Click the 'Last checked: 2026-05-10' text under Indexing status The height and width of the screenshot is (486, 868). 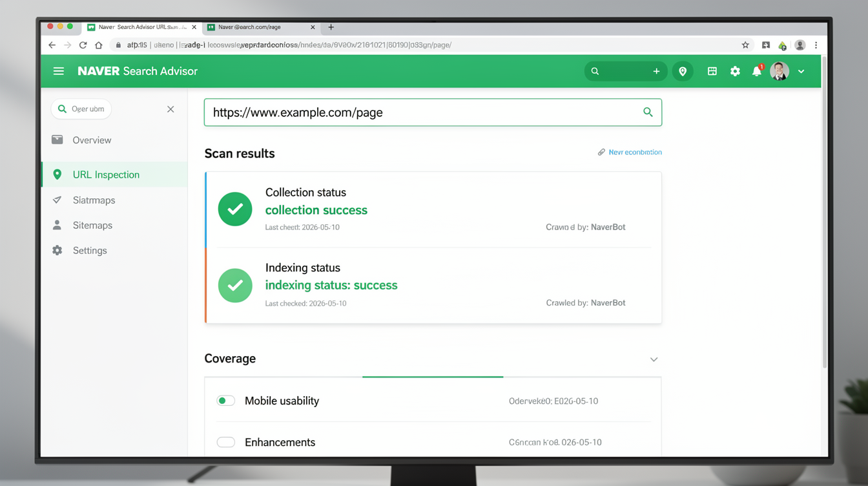[305, 304]
